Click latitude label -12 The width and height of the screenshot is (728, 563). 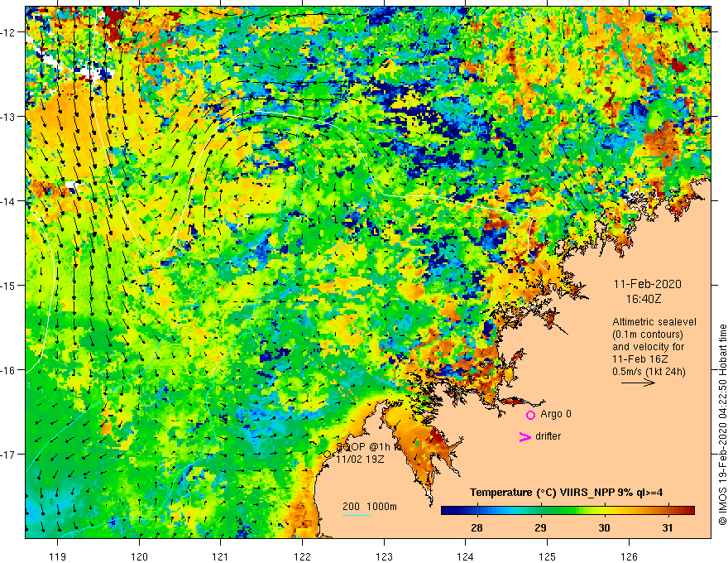[x=9, y=32]
